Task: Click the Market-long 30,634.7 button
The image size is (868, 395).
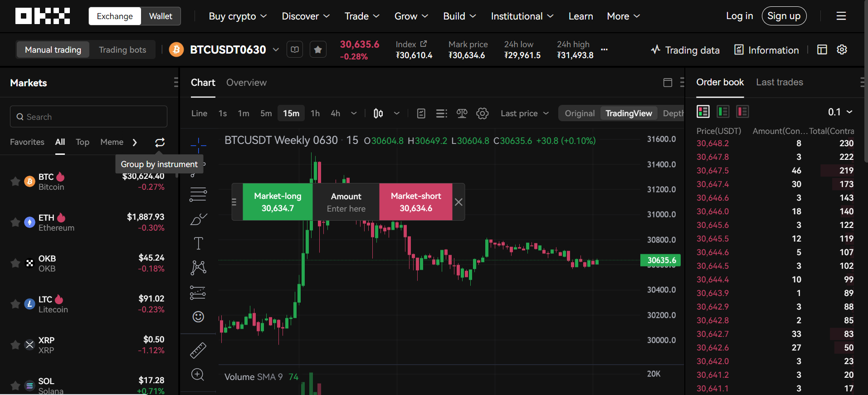Action: click(278, 202)
